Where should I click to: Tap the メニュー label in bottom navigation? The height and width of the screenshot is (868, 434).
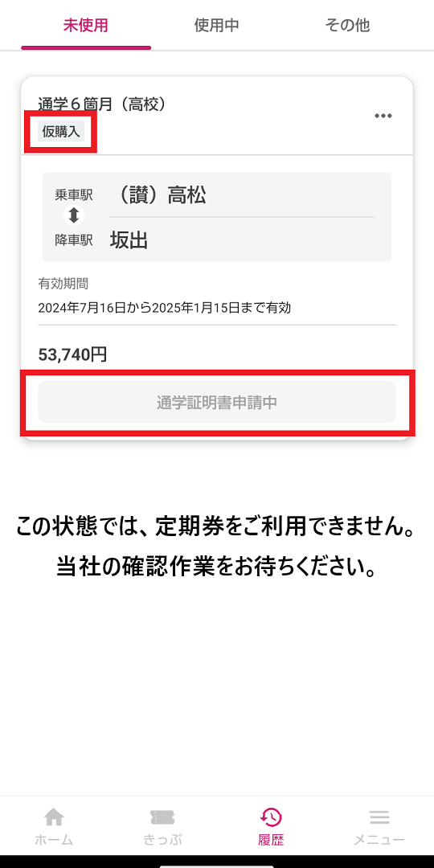coord(379,839)
